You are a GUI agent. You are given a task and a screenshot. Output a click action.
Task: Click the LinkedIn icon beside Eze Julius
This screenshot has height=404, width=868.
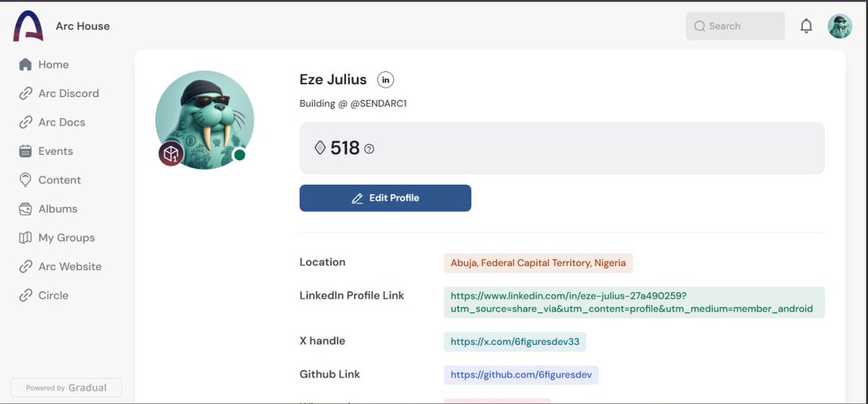[x=386, y=80]
